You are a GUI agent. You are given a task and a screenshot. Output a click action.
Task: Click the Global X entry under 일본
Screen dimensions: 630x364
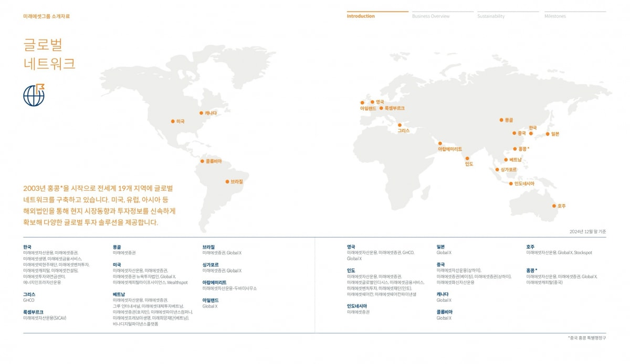[x=444, y=253]
